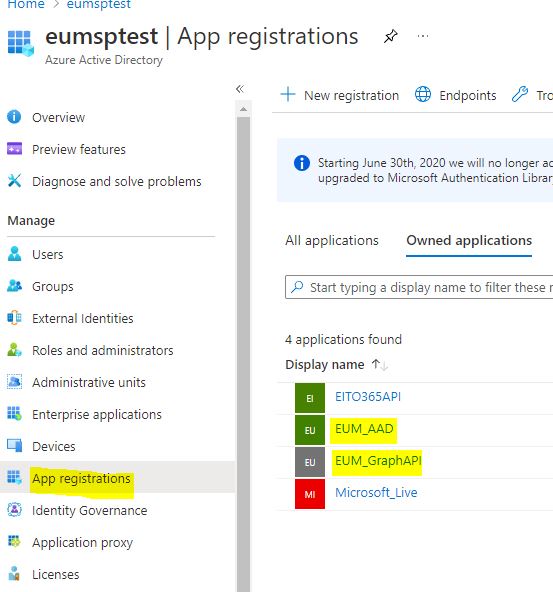The image size is (553, 592).
Task: Sort by Display name arrow
Action: click(x=379, y=365)
